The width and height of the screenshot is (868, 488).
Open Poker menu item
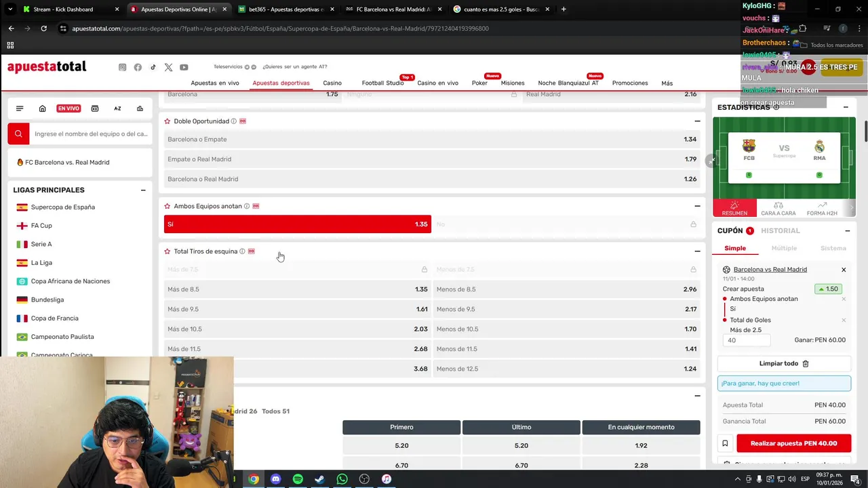tap(479, 83)
